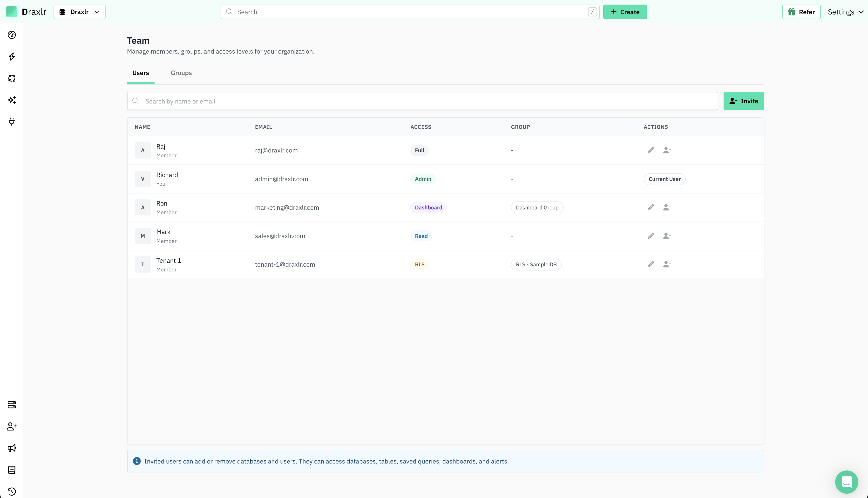Open the plug connections icon in the sidebar

12,122
